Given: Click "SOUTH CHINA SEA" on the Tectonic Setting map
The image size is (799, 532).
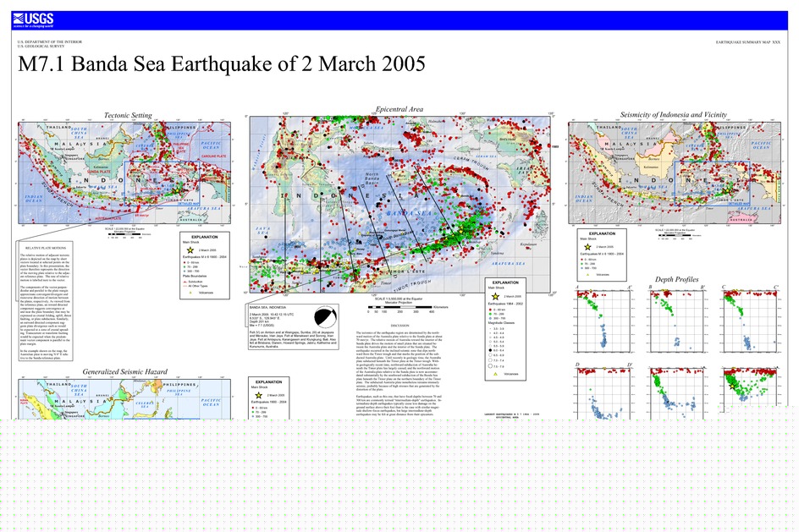Looking at the screenshot, I should (79, 134).
